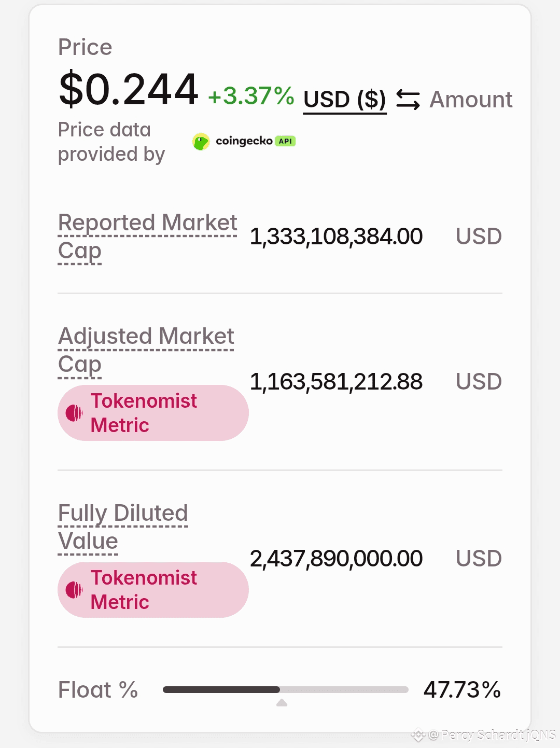Click Tokenomist Metric badge under Adjusted Market Cap

(153, 413)
